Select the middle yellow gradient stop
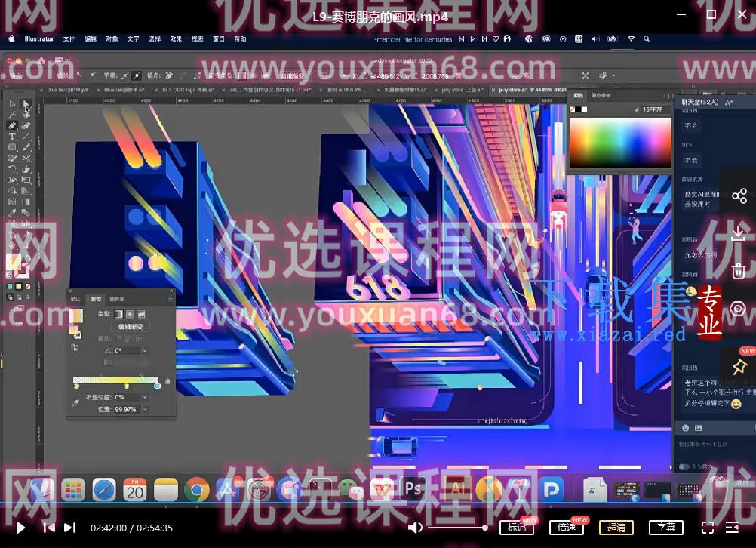This screenshot has height=548, width=756. 127,386
